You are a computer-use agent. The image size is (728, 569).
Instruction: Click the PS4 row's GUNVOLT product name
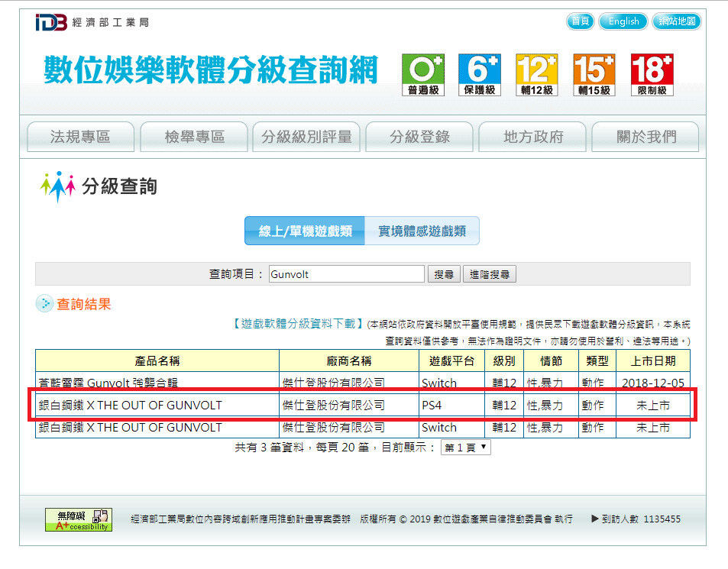click(x=130, y=405)
